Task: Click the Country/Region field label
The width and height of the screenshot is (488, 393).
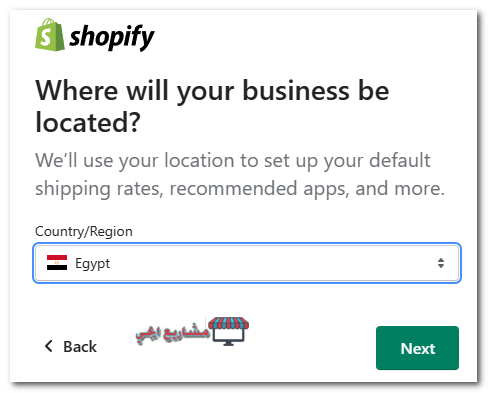Action: [84, 231]
